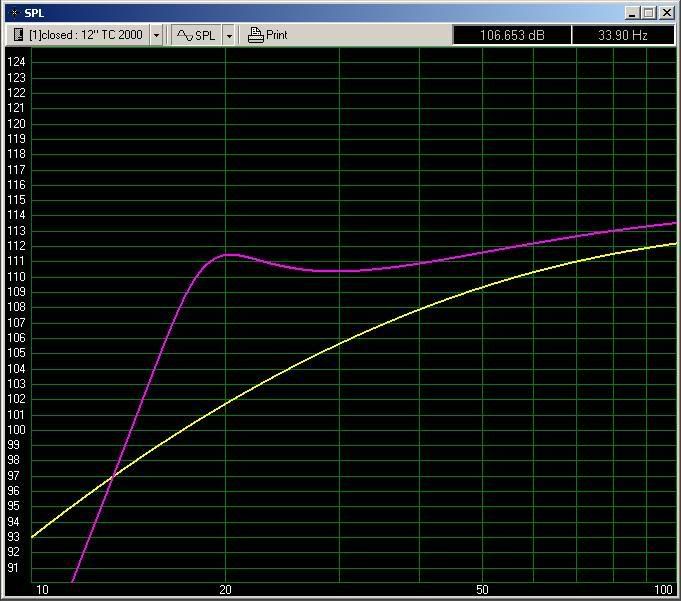Click where yellow and purple curves intersect
Viewport: 681px width, 601px height.
coord(113,476)
